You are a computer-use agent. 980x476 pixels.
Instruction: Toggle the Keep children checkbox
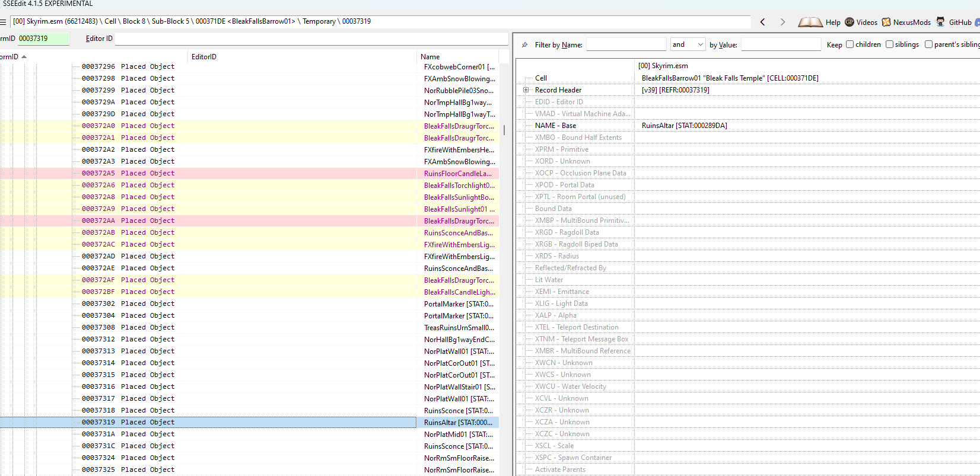[849, 44]
